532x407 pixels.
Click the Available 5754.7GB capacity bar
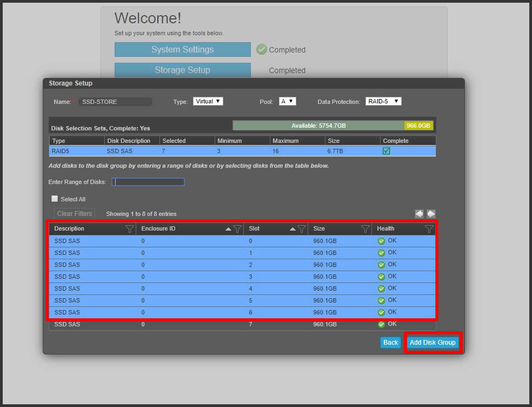click(318, 126)
